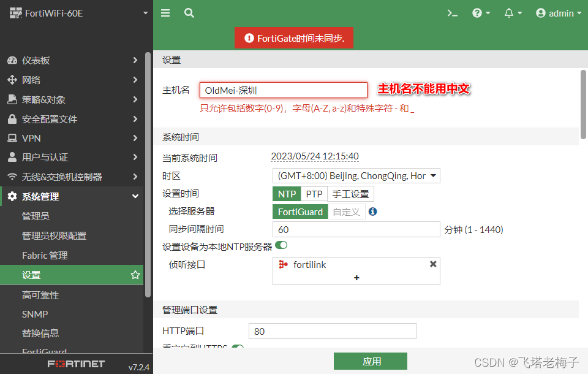588x374 pixels.
Task: Select PTP time setting option
Action: click(x=314, y=194)
